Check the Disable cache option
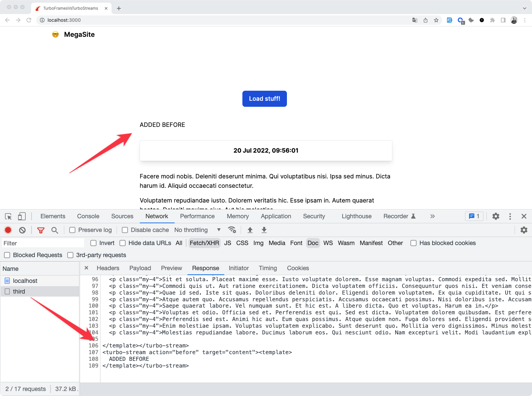 125,230
